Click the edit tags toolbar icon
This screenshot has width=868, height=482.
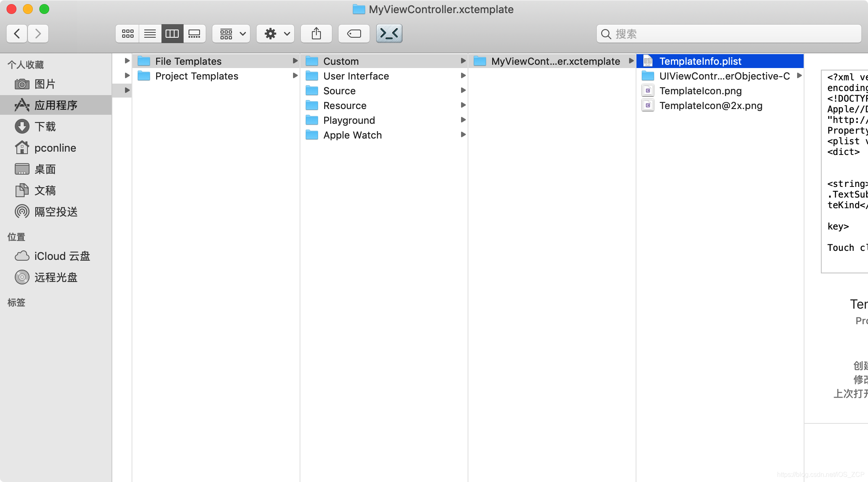pos(354,34)
